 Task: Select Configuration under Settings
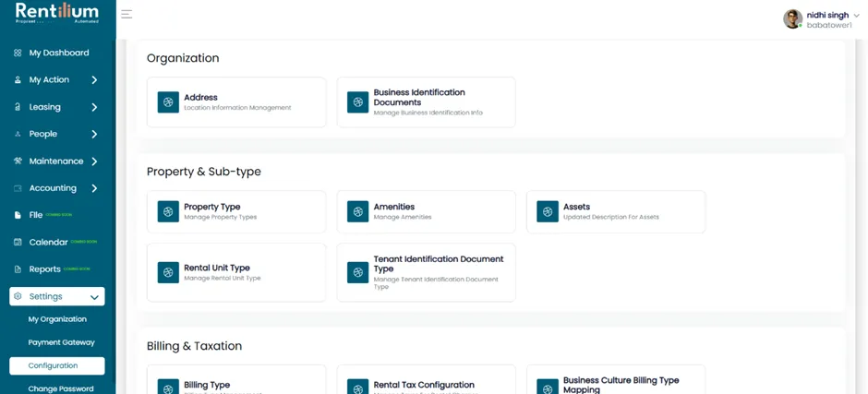click(x=57, y=365)
